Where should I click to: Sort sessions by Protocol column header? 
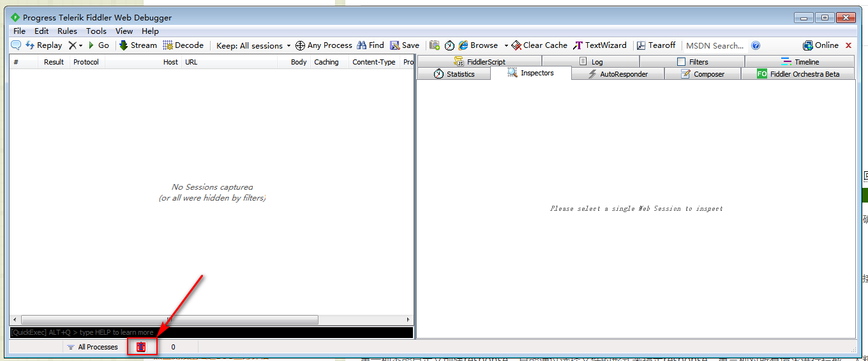pos(86,62)
